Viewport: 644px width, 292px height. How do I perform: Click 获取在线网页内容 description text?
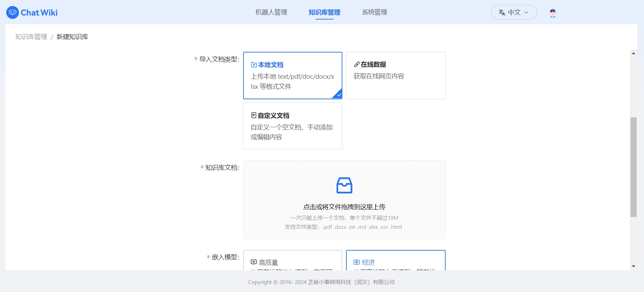point(379,76)
